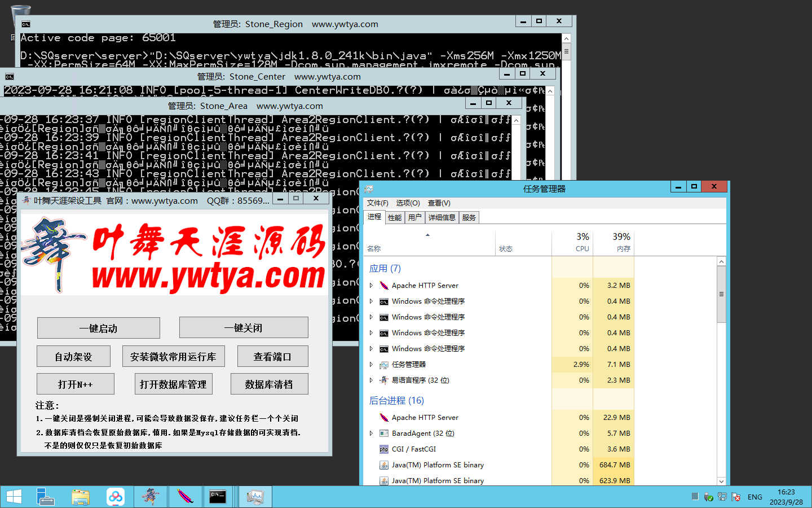Switch to Task Manager taskbar icon
Viewport: 812px width, 508px height.
click(x=255, y=497)
